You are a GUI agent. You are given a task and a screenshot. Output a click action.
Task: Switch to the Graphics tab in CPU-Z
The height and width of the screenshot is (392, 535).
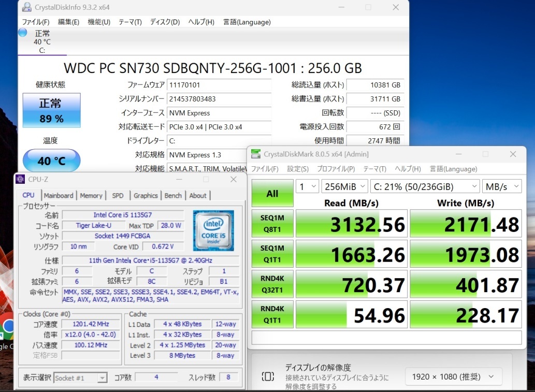(x=146, y=196)
